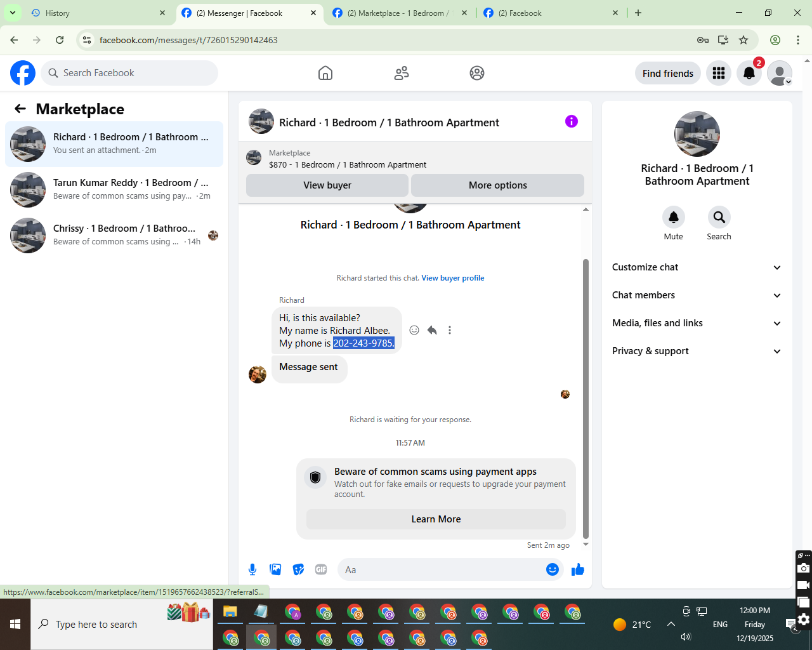Open conversation info purple icon

pos(572,121)
